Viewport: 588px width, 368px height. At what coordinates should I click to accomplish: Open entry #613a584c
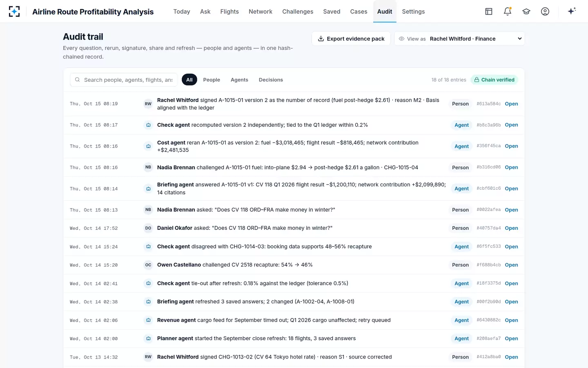(511, 104)
